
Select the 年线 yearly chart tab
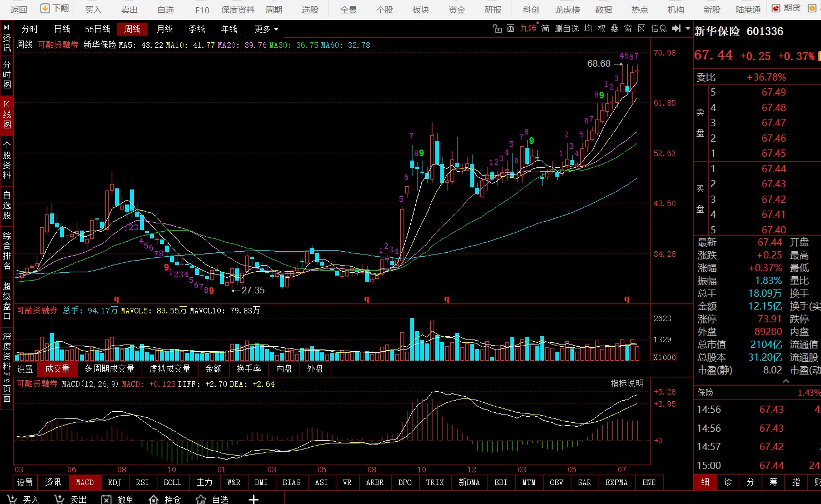[229, 29]
